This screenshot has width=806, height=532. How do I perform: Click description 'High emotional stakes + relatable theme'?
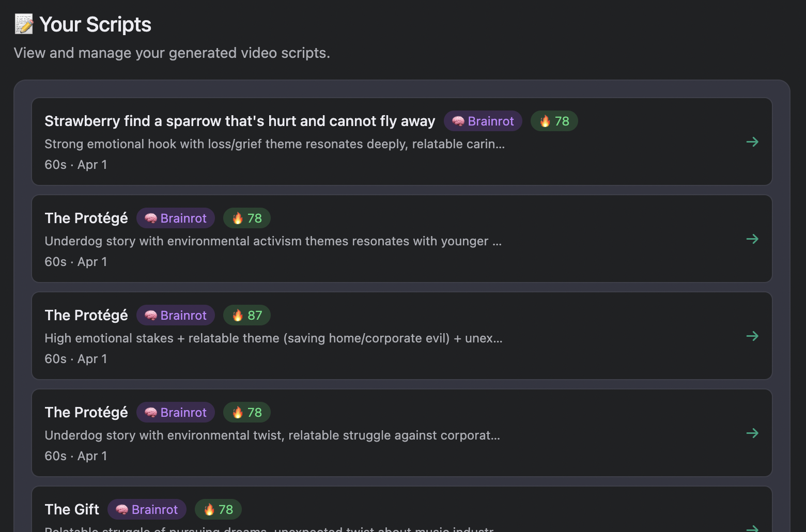click(273, 338)
